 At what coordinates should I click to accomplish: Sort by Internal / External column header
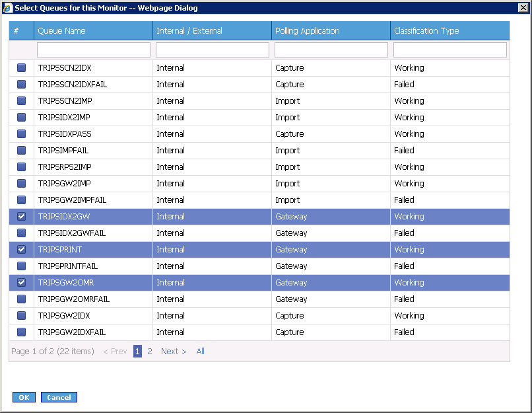coord(212,31)
